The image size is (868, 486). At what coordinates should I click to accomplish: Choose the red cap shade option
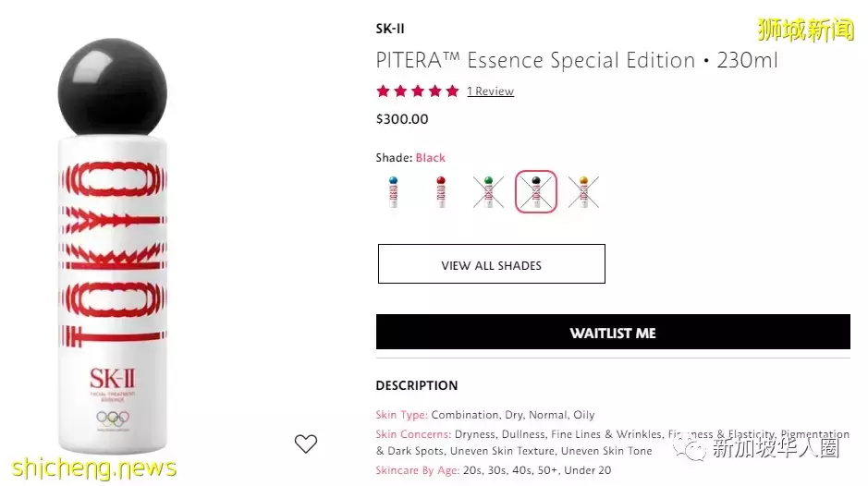point(441,191)
